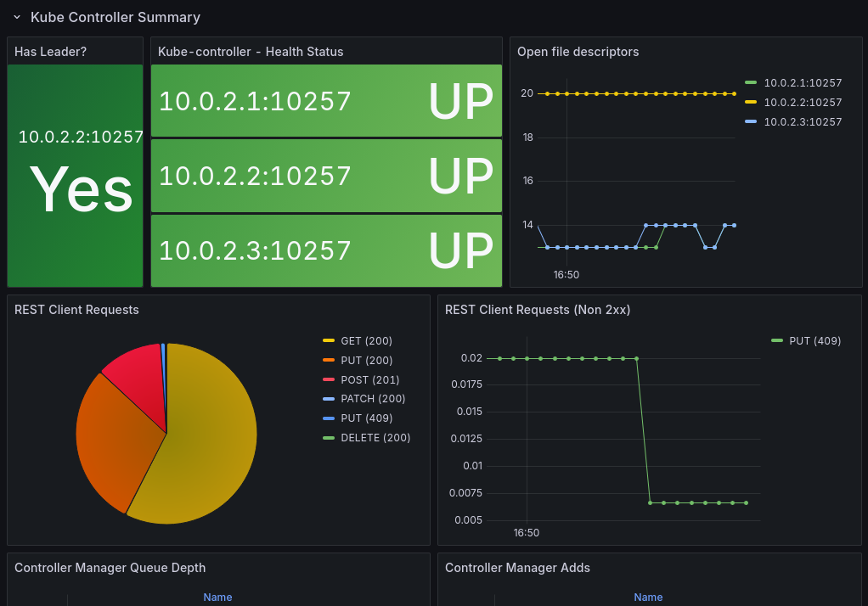The height and width of the screenshot is (606, 868).
Task: Select DELETE (200) in the pie legend
Action: pos(375,437)
